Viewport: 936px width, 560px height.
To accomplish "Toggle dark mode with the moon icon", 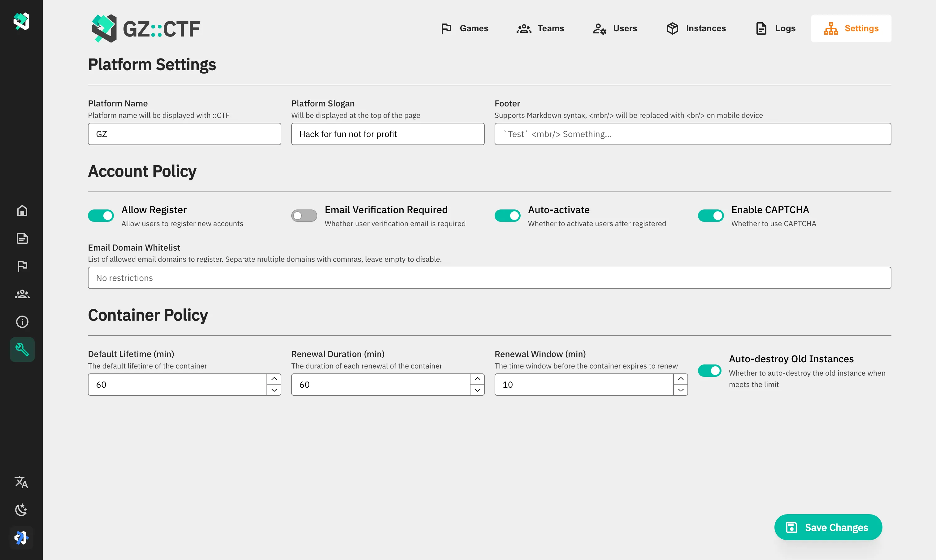I will 21,510.
